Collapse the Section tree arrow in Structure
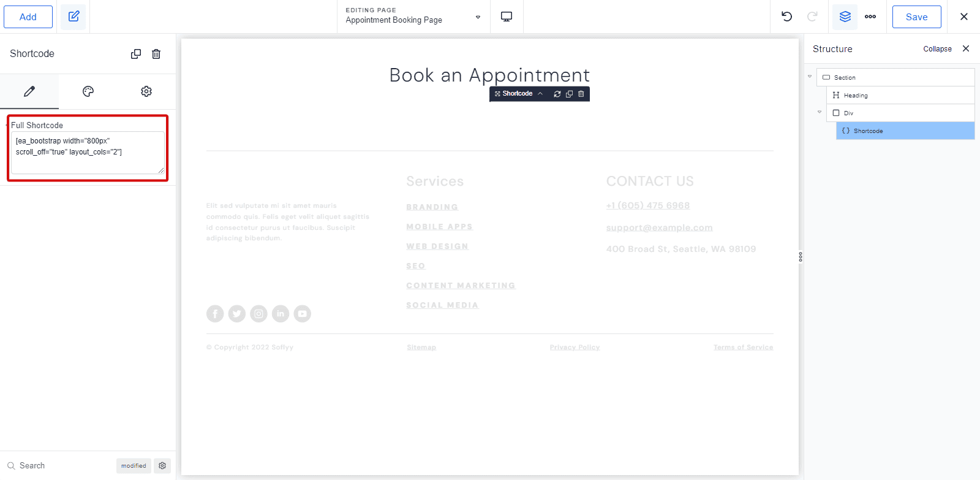The width and height of the screenshot is (980, 480). pos(810,77)
